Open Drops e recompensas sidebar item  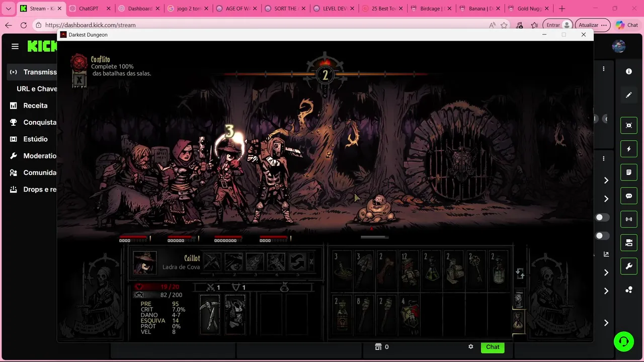coord(33,190)
